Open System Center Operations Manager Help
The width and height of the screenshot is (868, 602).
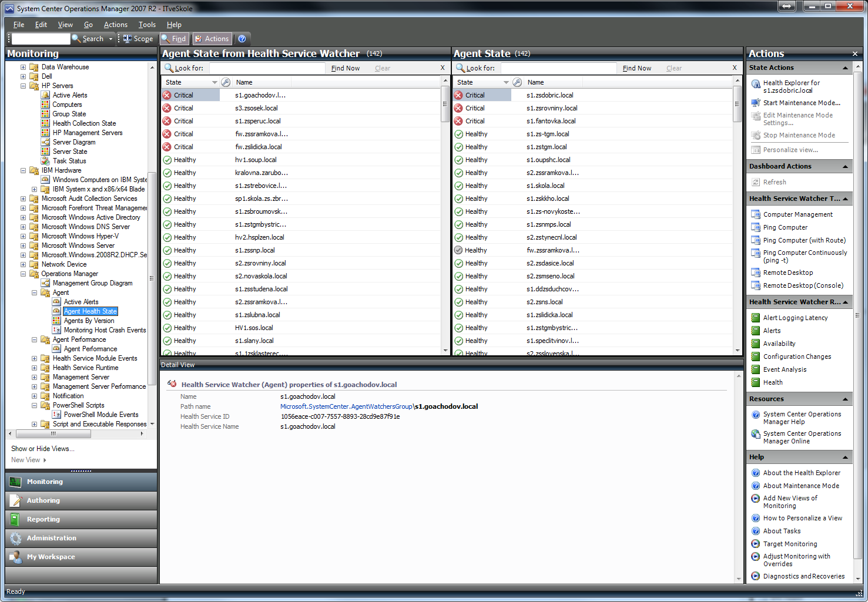(x=802, y=418)
